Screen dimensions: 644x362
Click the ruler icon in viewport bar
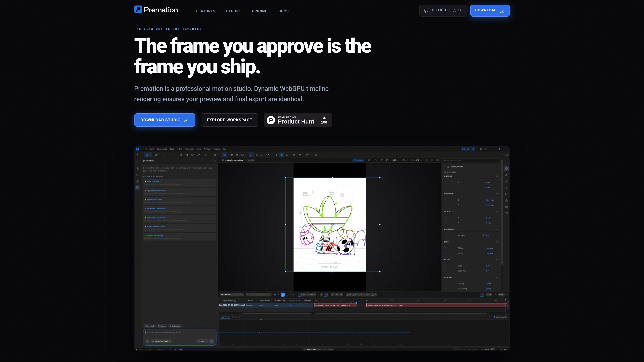point(382,160)
